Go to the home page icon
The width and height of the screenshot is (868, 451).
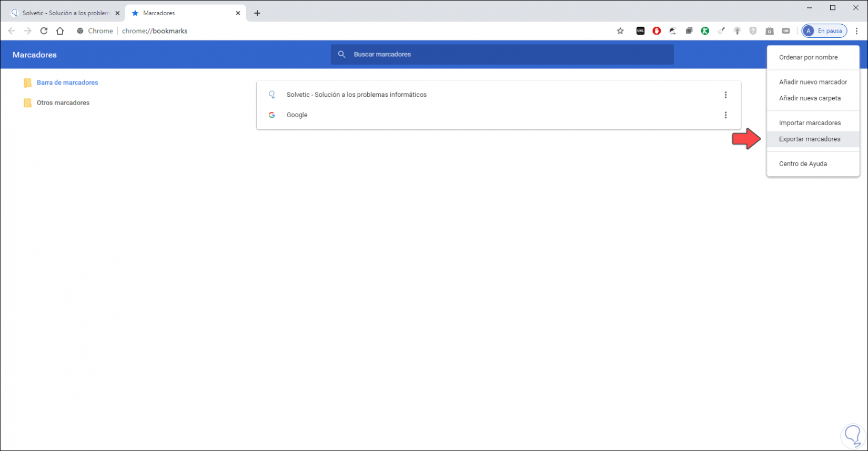(60, 31)
